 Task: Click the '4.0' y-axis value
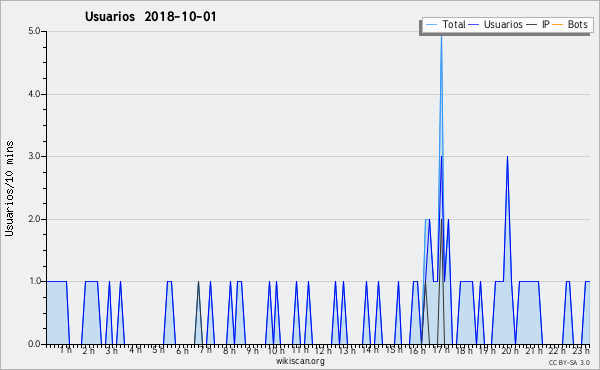point(34,94)
